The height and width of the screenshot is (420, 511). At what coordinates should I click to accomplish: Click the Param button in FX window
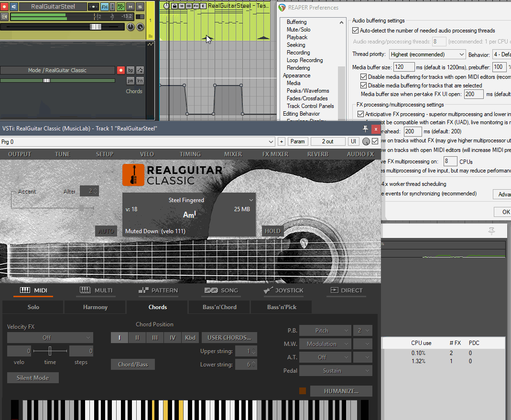297,141
